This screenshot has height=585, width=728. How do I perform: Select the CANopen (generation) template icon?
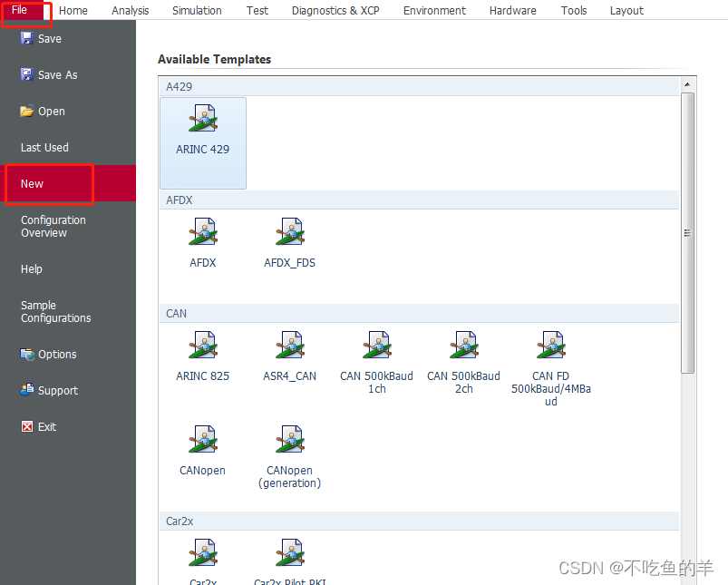pyautogui.click(x=290, y=439)
